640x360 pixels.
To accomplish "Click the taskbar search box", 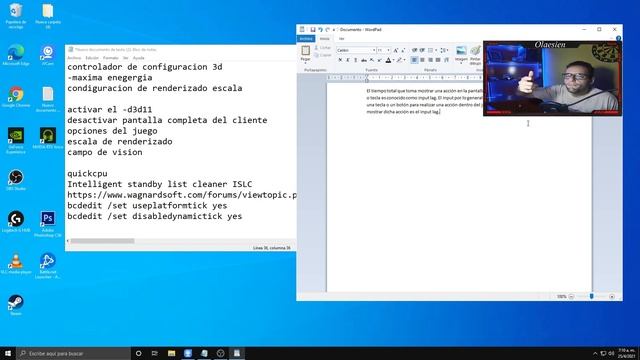I will tap(73, 353).
